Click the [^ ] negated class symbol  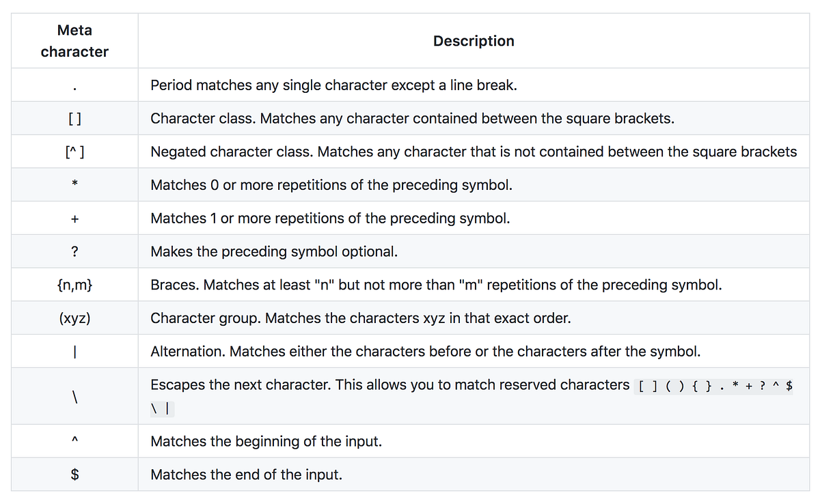[74, 152]
